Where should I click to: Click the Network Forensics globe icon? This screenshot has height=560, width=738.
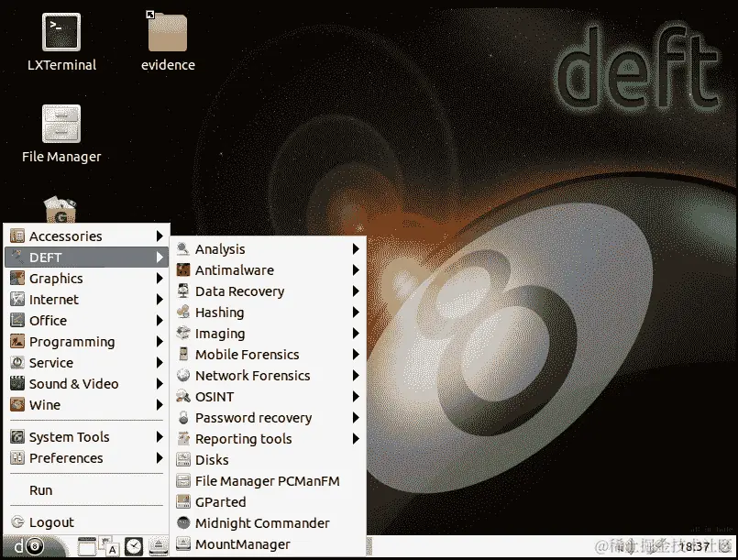tap(183, 376)
